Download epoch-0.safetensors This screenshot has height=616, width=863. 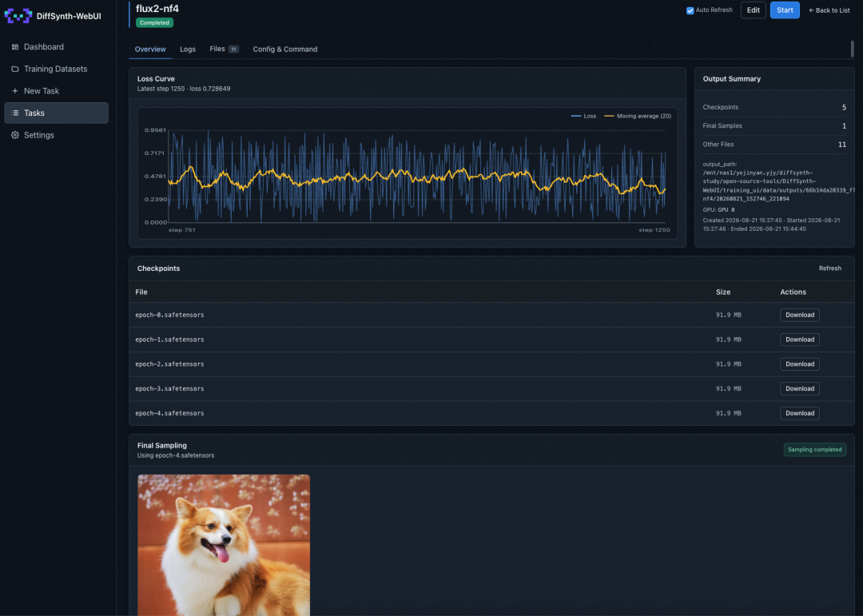click(799, 315)
